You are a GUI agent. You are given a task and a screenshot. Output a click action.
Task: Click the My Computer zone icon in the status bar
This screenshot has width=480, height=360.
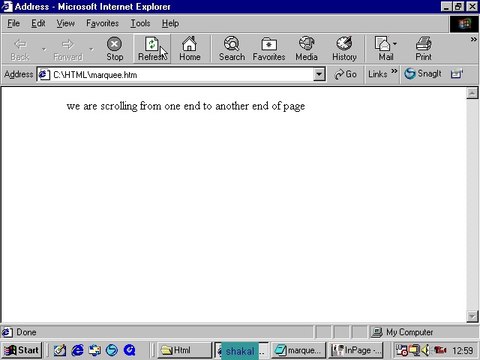click(377, 332)
